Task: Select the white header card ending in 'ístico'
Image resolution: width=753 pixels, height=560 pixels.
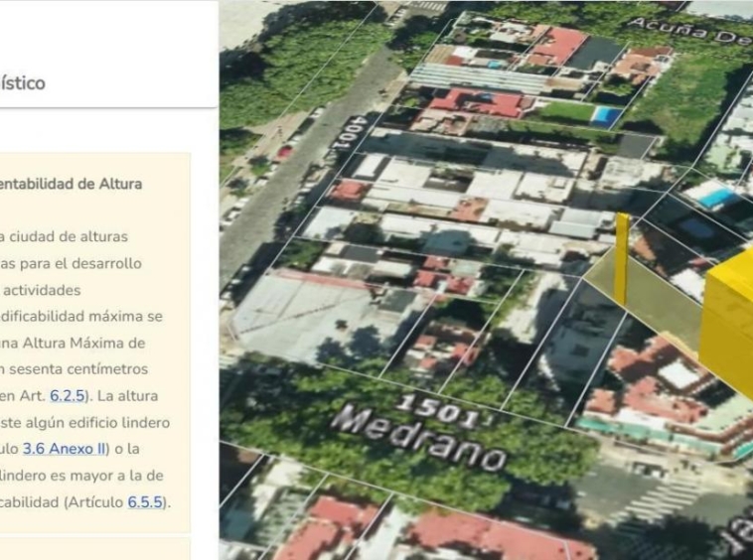Action: 108,54
